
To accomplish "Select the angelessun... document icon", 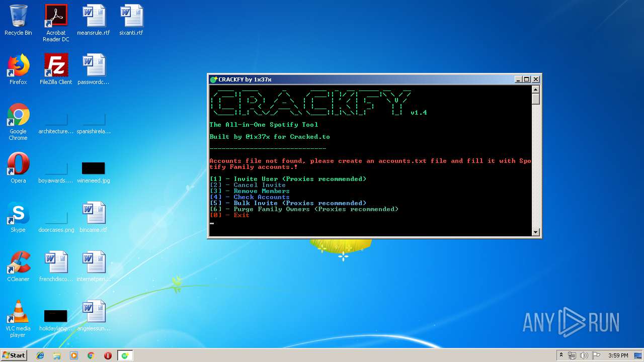I will point(94,316).
